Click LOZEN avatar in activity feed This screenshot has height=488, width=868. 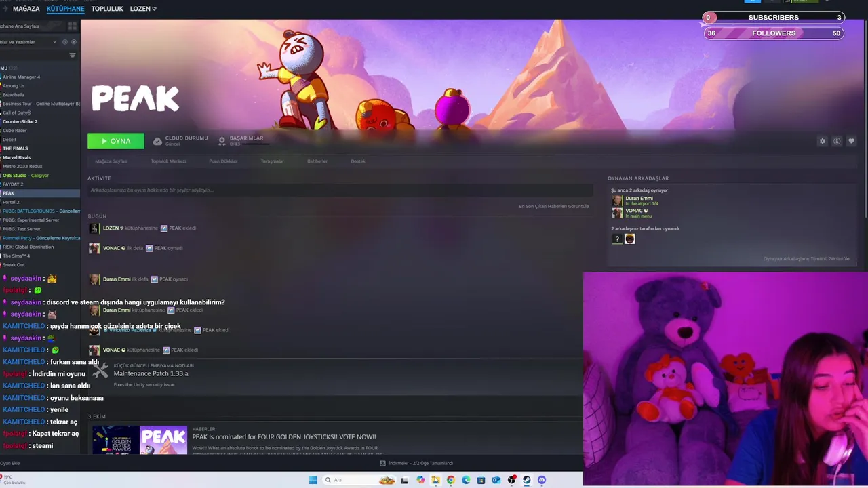[x=94, y=228]
